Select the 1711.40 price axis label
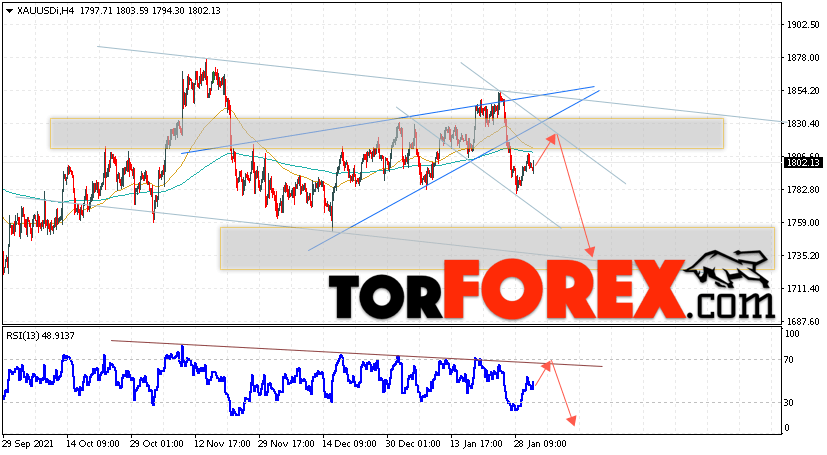 pos(803,288)
